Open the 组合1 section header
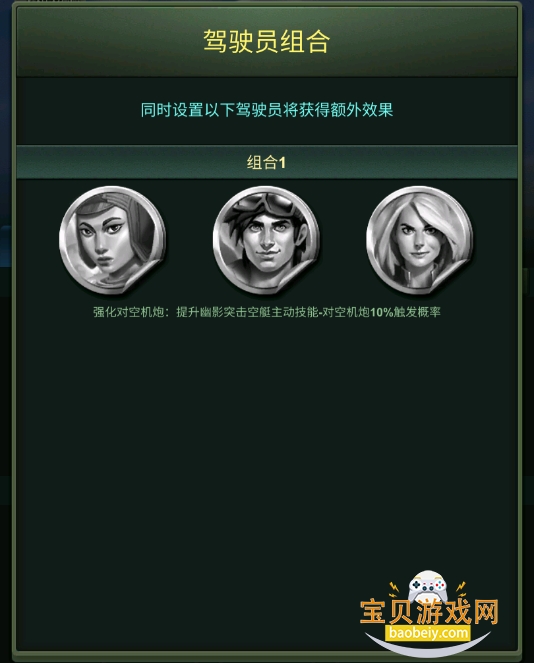Screen dimensions: 534x663 coord(267,162)
